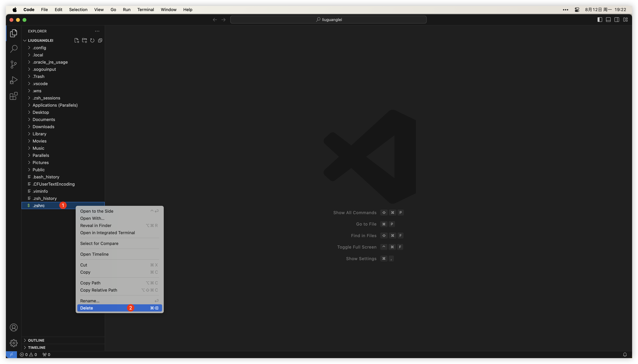Refresh the Explorer file tree
The width and height of the screenshot is (638, 364).
tap(92, 40)
